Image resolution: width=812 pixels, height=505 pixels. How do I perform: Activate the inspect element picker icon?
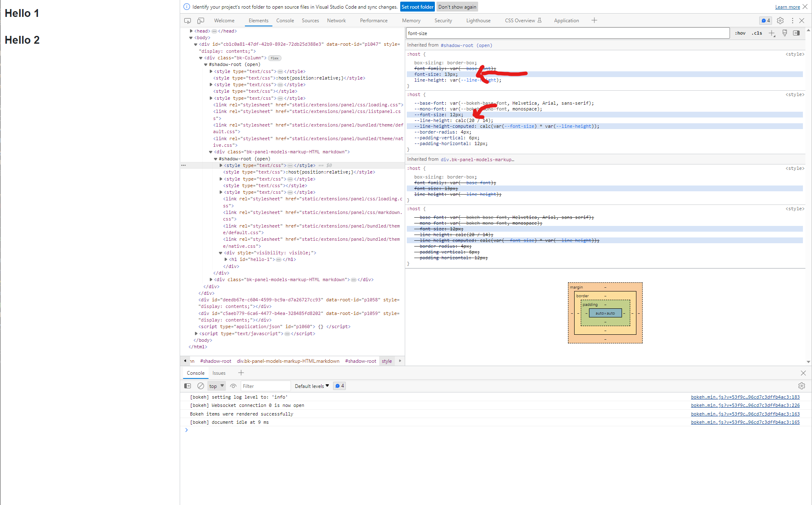(x=188, y=21)
